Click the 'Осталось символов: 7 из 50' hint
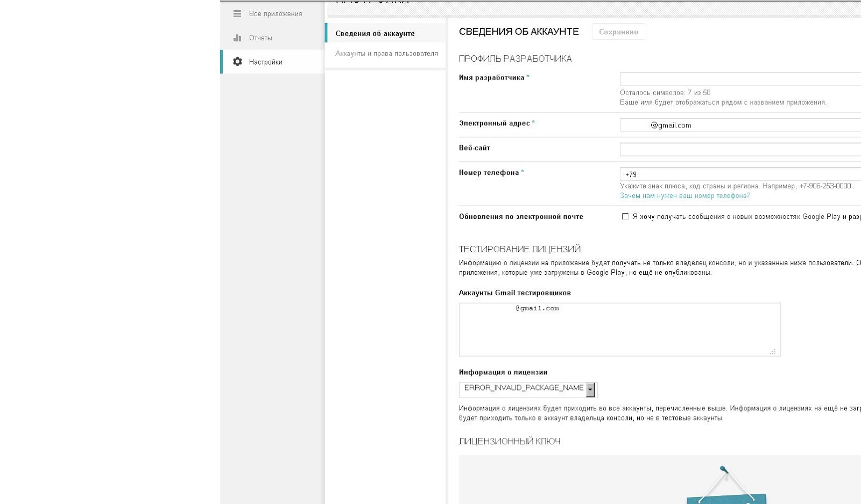This screenshot has width=861, height=504. (665, 93)
